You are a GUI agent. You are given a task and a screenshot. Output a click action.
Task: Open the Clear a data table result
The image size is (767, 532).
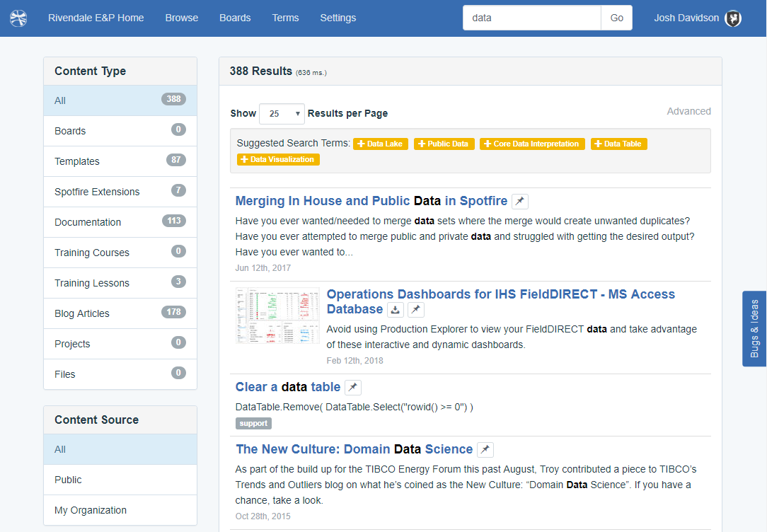click(x=287, y=387)
